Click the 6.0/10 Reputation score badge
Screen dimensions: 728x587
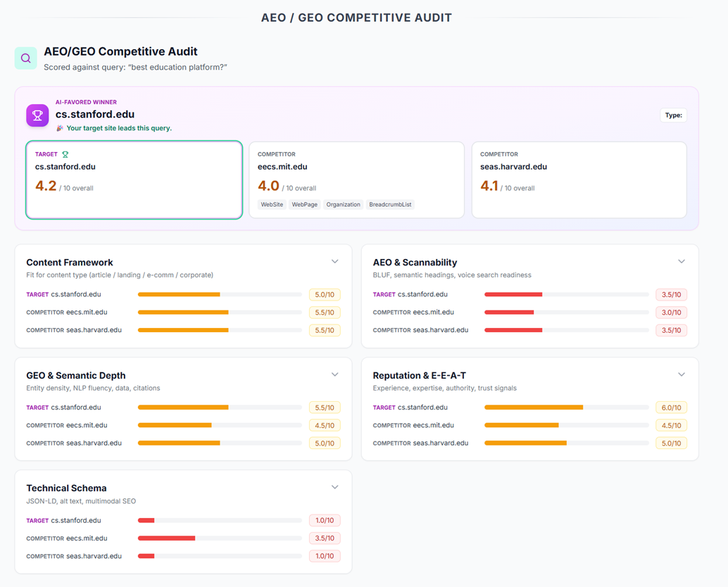pyautogui.click(x=672, y=408)
